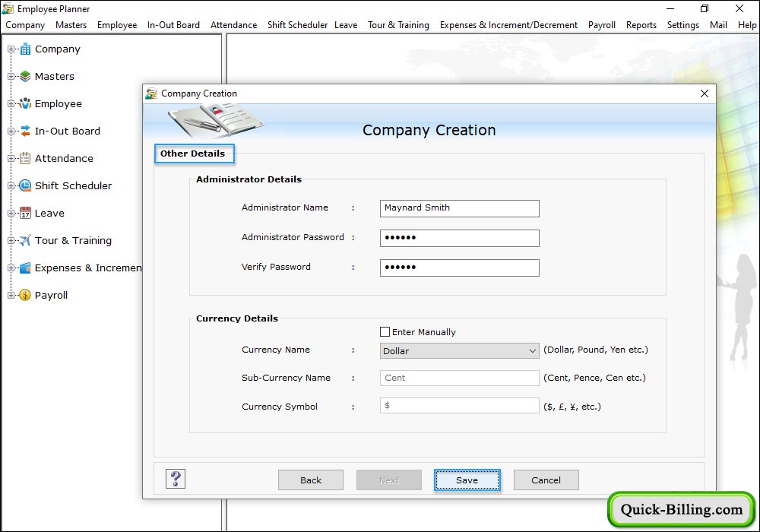Select the Attendance tree label

coord(64,158)
